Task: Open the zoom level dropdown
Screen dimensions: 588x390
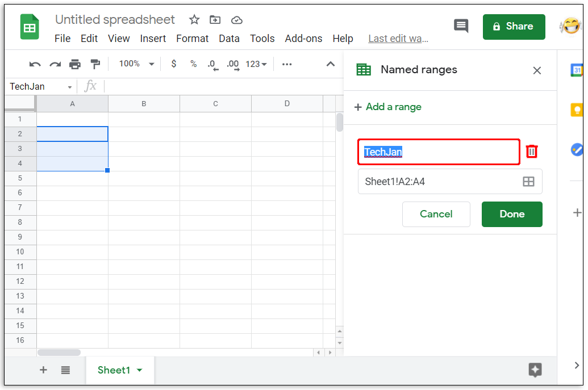Action: click(x=135, y=64)
